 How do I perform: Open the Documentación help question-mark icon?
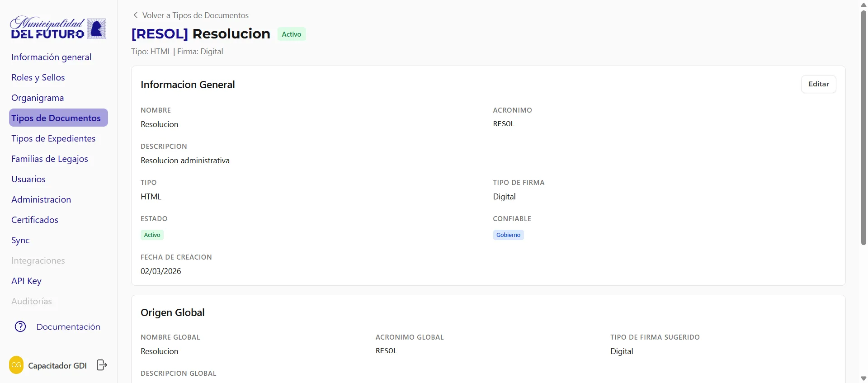coord(20,326)
